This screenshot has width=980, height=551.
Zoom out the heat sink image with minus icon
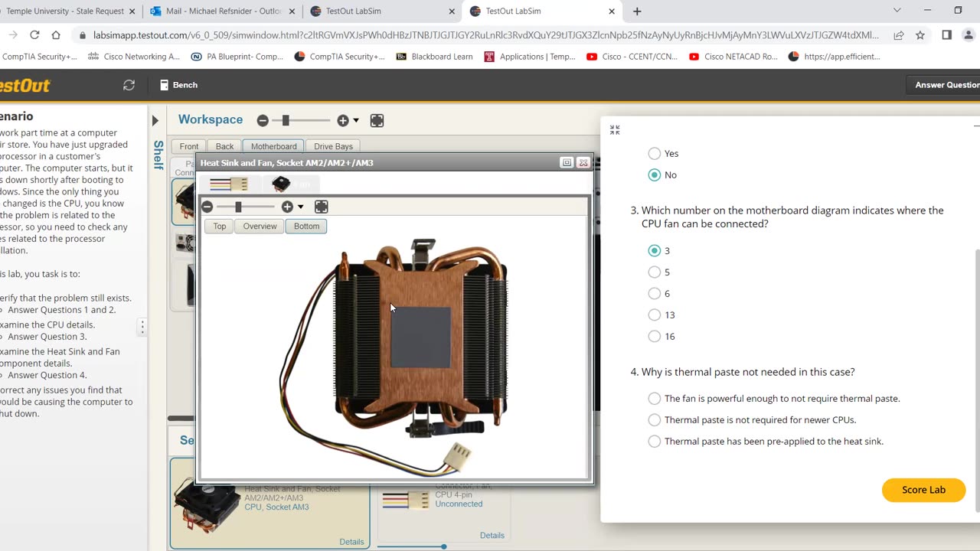click(207, 207)
